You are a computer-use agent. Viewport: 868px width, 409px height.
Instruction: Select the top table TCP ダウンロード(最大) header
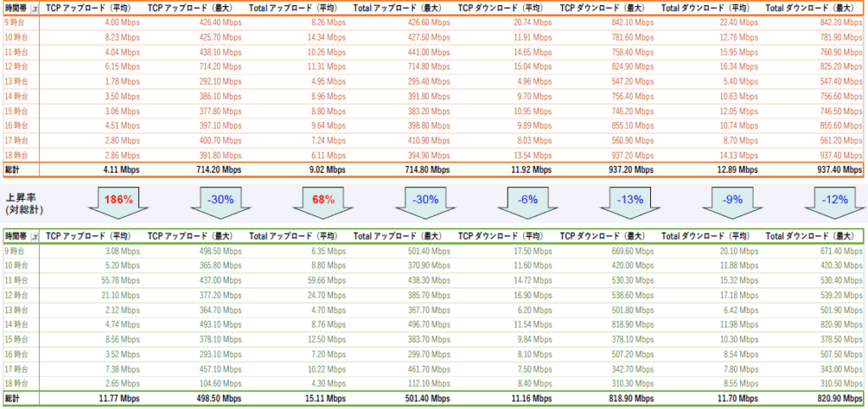[603, 8]
